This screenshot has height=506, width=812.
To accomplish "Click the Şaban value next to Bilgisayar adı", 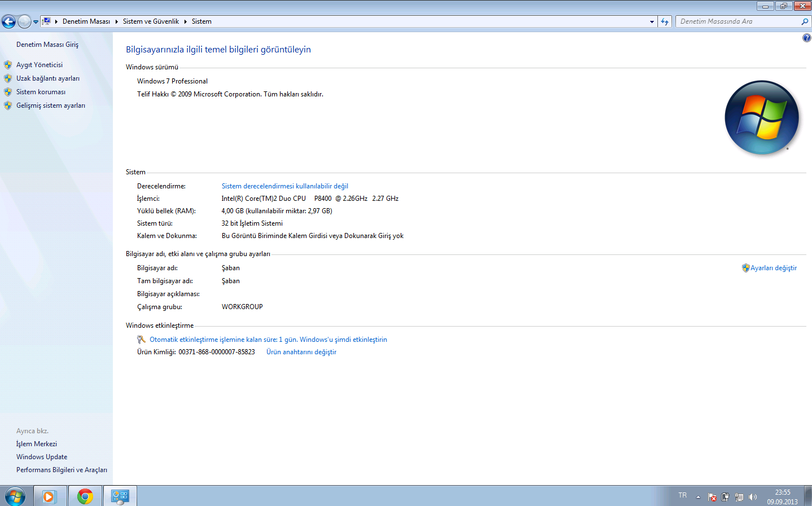I will click(x=231, y=268).
